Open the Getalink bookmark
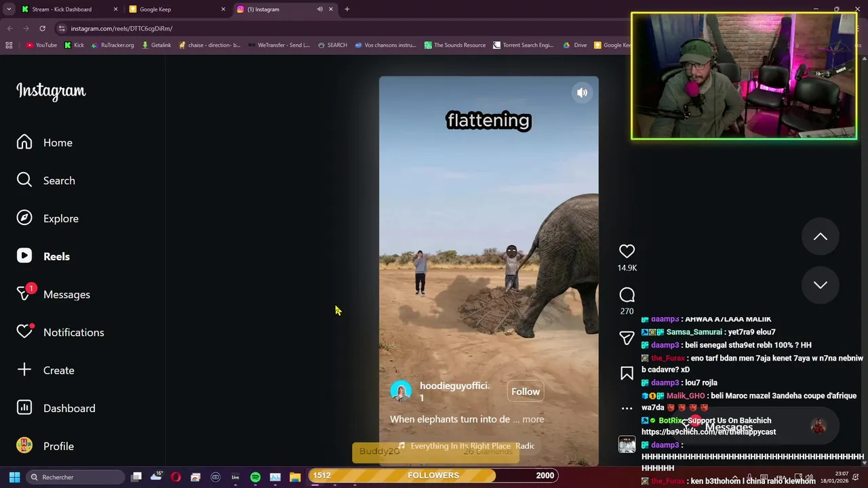868x488 pixels. click(x=157, y=45)
